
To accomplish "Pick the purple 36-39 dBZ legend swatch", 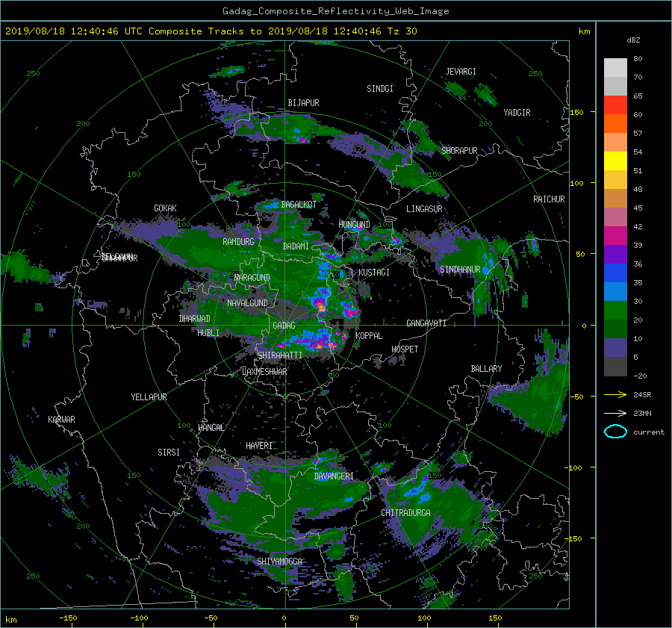I will point(615,255).
